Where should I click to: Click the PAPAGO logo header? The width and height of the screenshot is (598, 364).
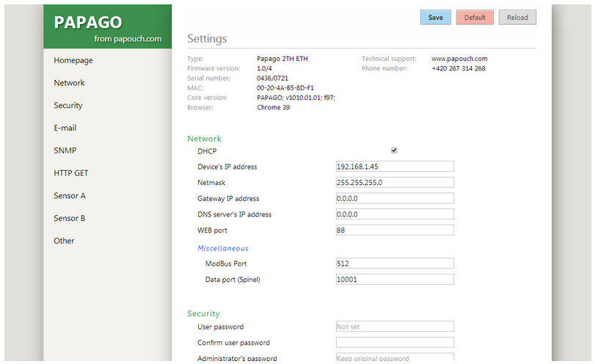(107, 26)
